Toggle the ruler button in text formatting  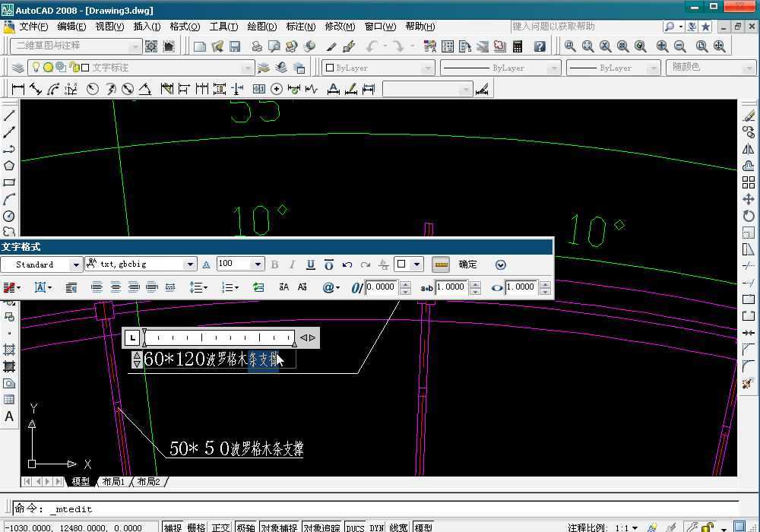point(441,264)
